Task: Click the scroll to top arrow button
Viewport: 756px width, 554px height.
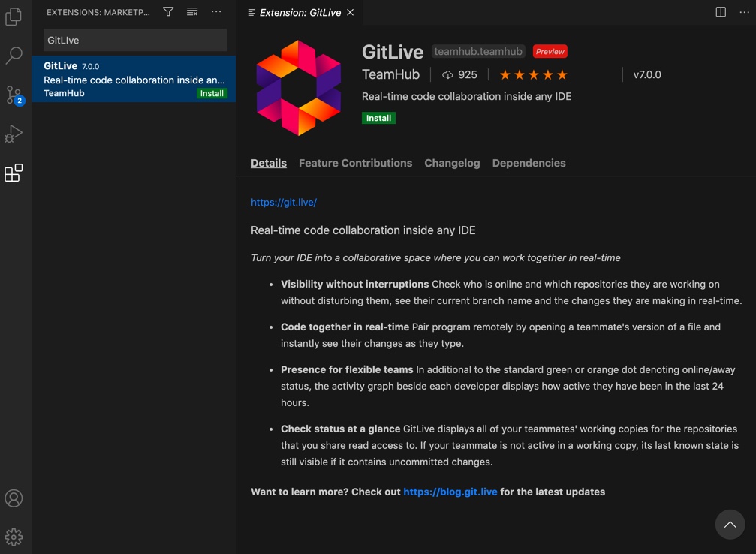Action: (730, 525)
